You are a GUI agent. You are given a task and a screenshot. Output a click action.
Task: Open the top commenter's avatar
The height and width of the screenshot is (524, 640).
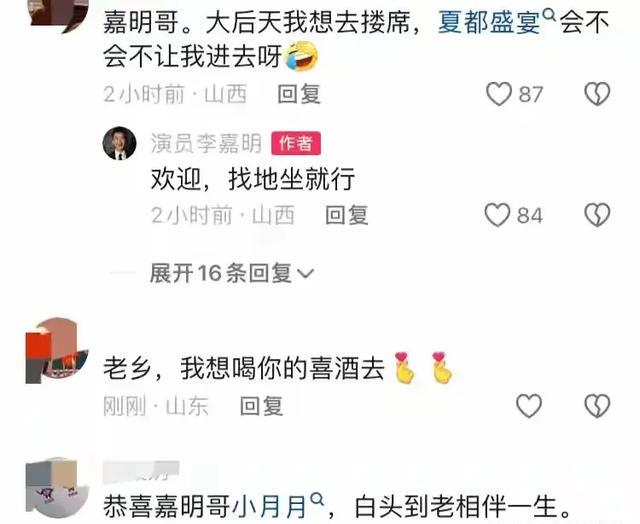click(59, 16)
